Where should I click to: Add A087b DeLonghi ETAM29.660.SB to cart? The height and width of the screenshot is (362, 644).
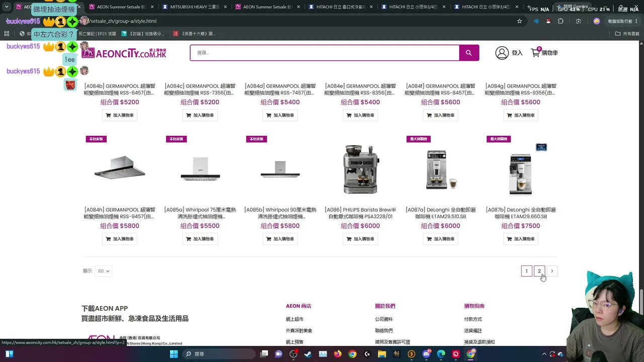coord(521,239)
